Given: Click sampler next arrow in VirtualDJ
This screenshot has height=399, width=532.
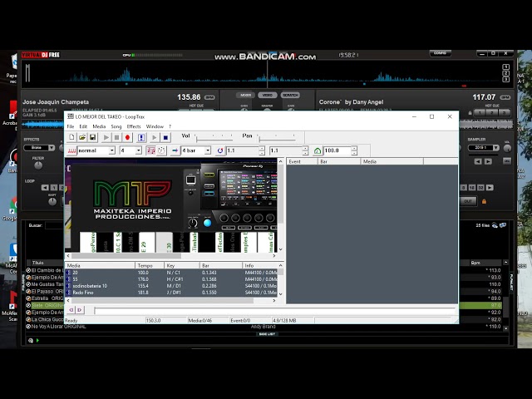Looking at the screenshot, I should click(488, 161).
